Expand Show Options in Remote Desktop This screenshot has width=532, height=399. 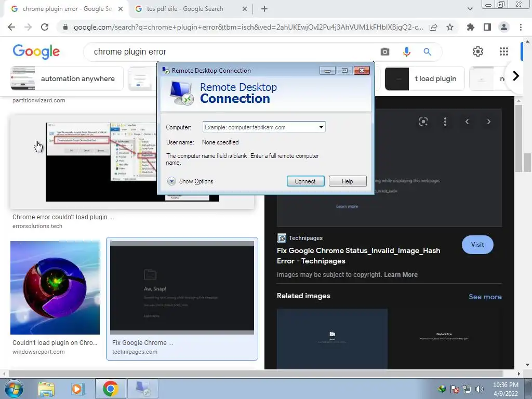(190, 181)
